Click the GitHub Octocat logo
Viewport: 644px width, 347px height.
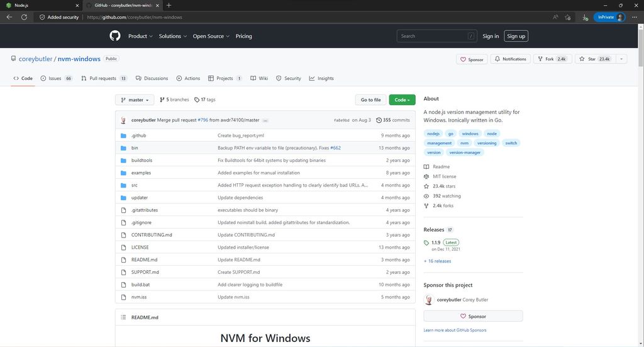coord(115,36)
